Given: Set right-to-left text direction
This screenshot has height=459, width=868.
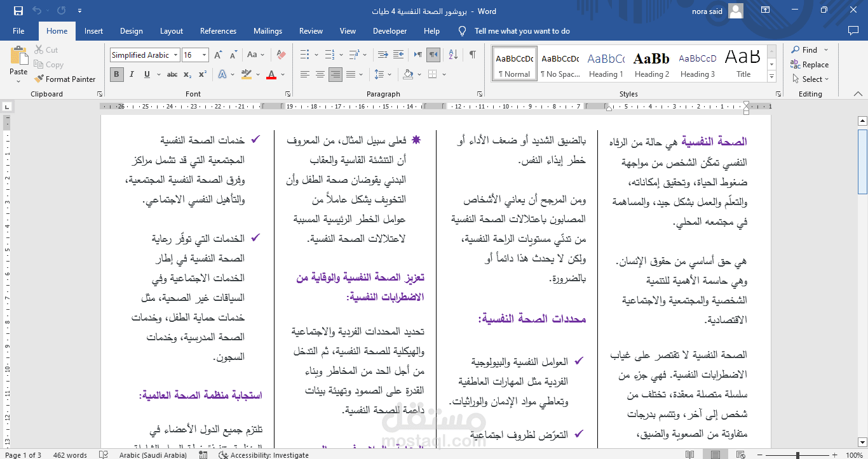Looking at the screenshot, I should point(433,55).
